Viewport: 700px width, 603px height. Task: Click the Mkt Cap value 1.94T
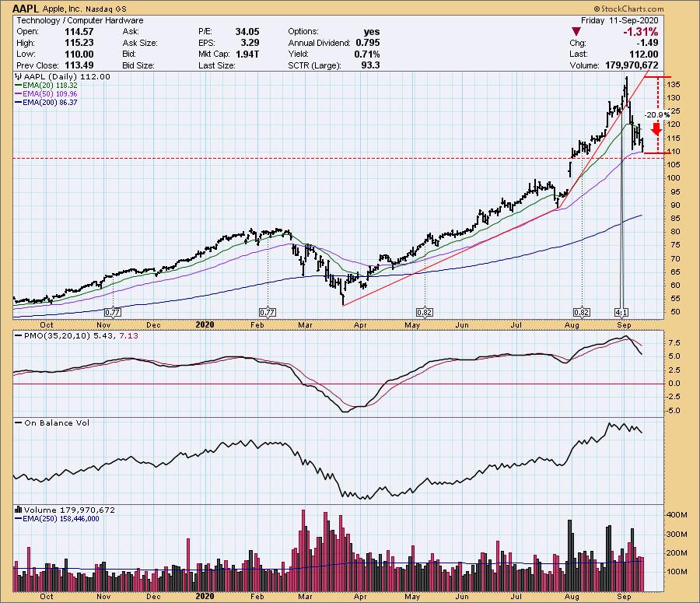(247, 54)
